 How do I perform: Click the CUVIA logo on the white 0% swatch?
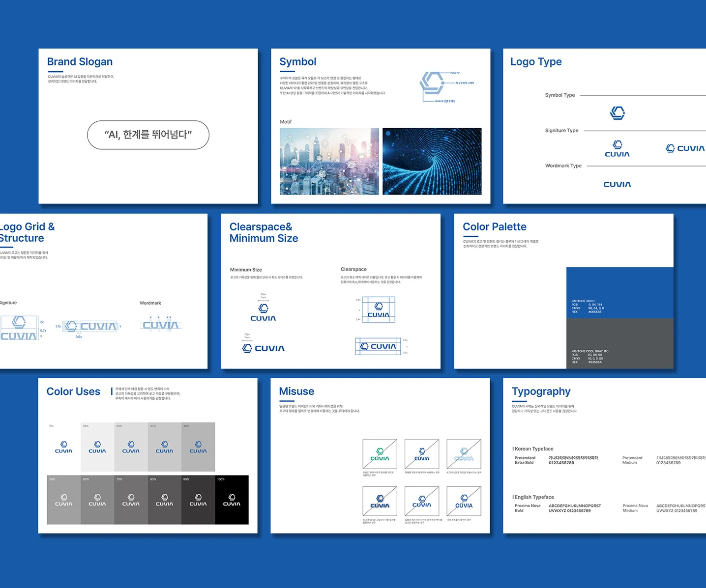[63, 447]
